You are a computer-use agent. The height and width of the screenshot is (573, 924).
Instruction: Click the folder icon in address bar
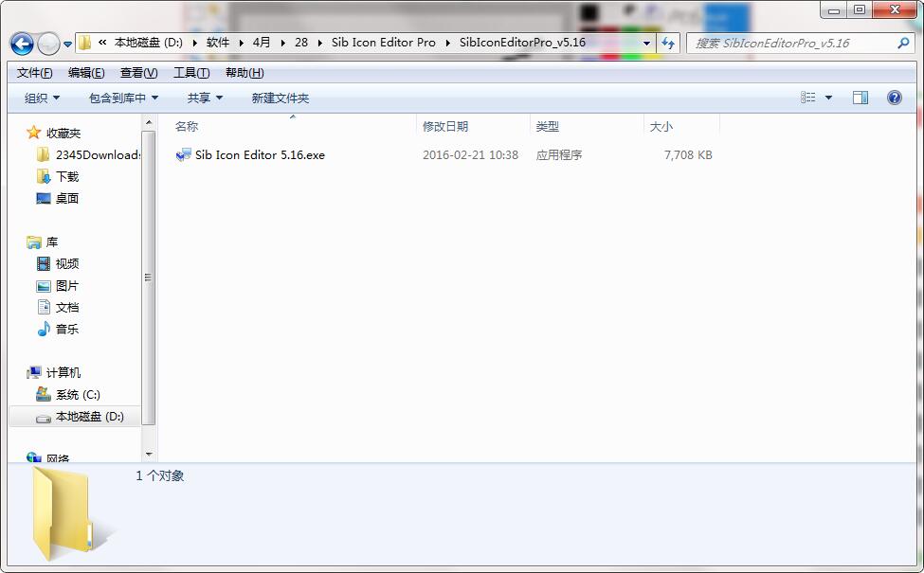pyautogui.click(x=85, y=43)
